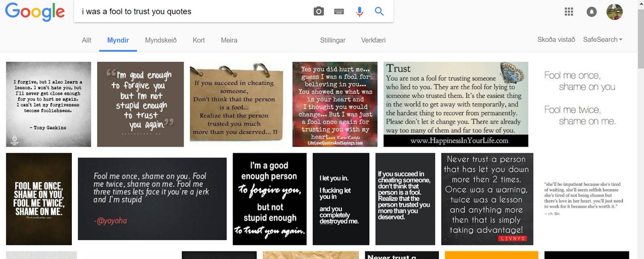The image size is (644, 259).
Task: Select the Myndir tab
Action: 118,40
